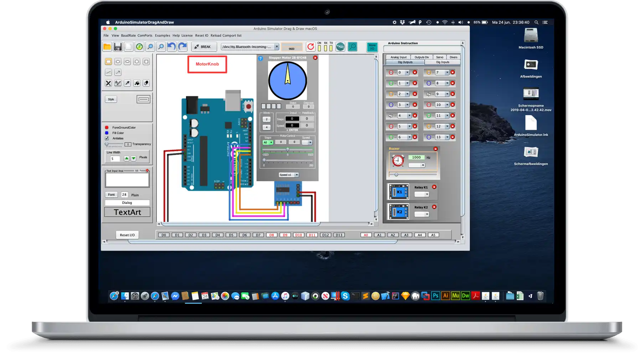The height and width of the screenshot is (354, 644).
Task: Click the Relay K2 module image
Action: click(399, 212)
